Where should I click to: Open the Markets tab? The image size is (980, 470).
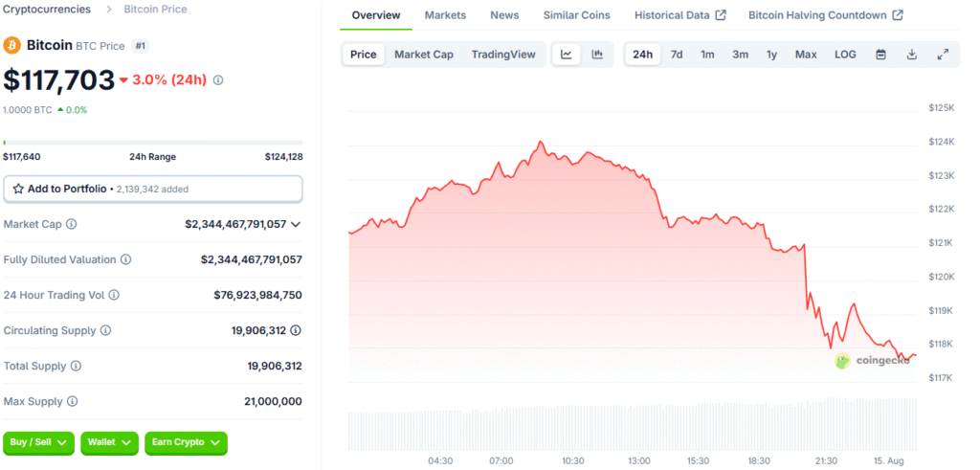445,15
